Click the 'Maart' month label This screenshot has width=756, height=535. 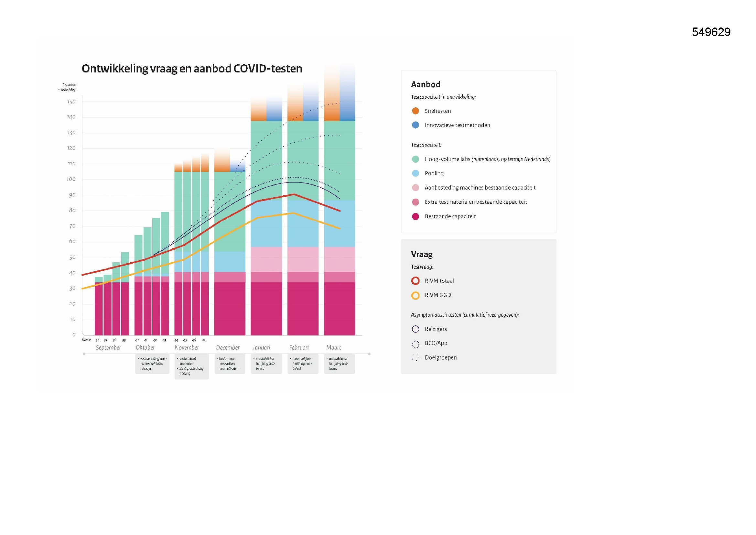334,347
